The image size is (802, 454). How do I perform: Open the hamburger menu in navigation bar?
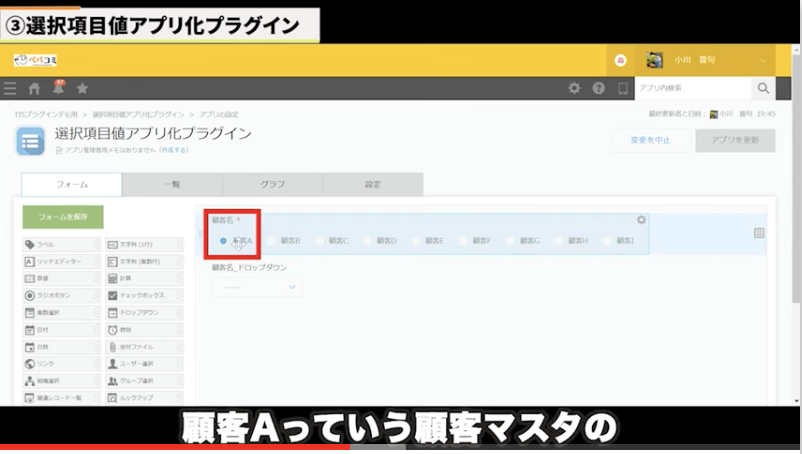point(10,89)
